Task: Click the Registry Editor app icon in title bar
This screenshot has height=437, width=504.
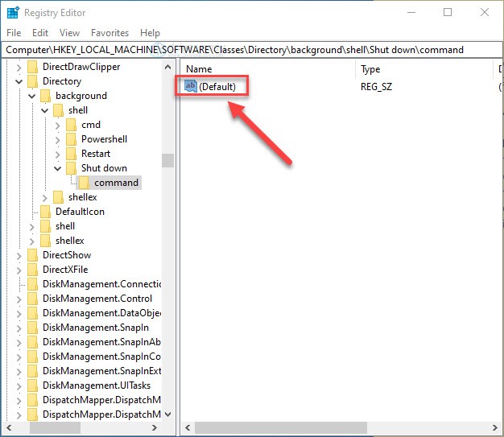Action: click(13, 13)
